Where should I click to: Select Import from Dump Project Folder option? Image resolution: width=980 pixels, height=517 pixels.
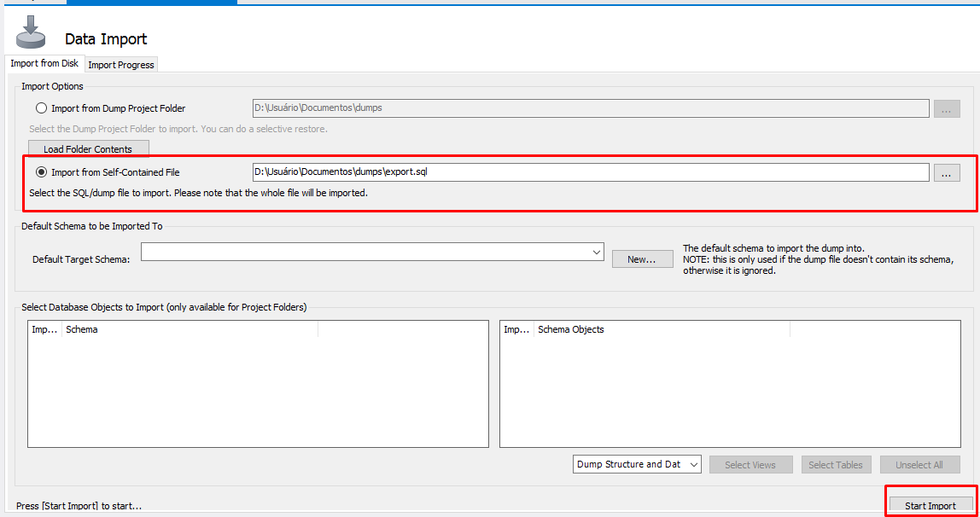pos(41,108)
